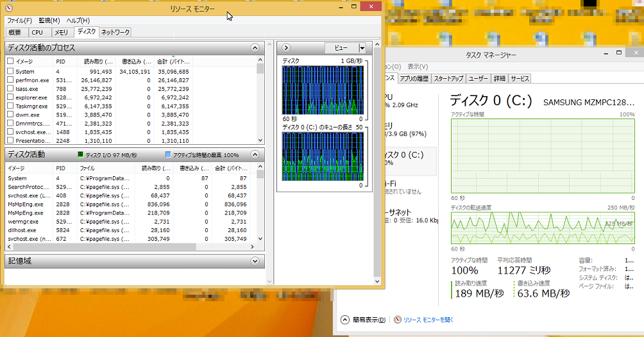Screen dimensions: 644x337
Task: Collapse the graph pane with the arrow button
Action: tap(286, 48)
